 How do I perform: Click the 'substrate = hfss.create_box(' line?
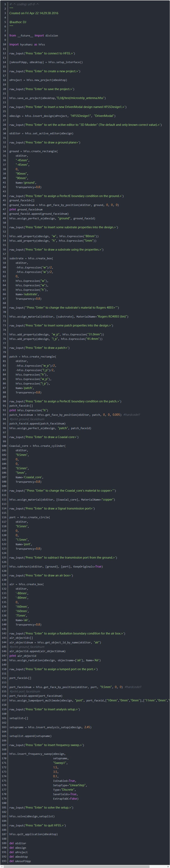click(31, 258)
